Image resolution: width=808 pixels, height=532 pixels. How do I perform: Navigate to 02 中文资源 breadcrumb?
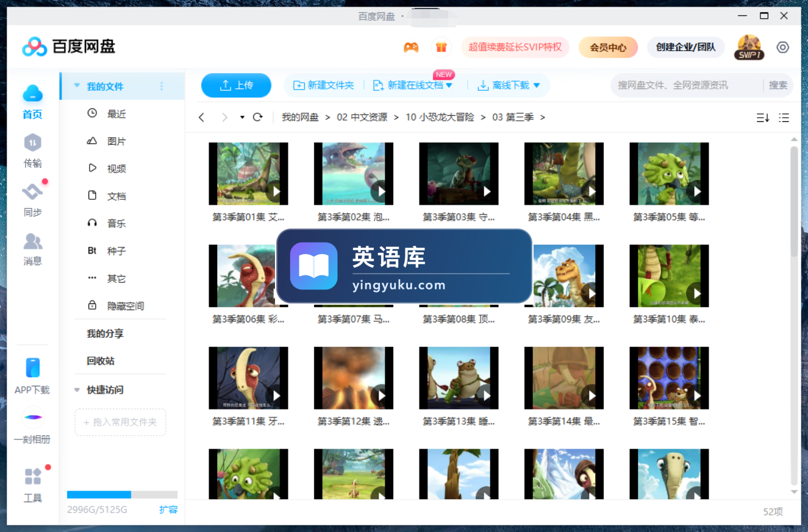point(362,117)
